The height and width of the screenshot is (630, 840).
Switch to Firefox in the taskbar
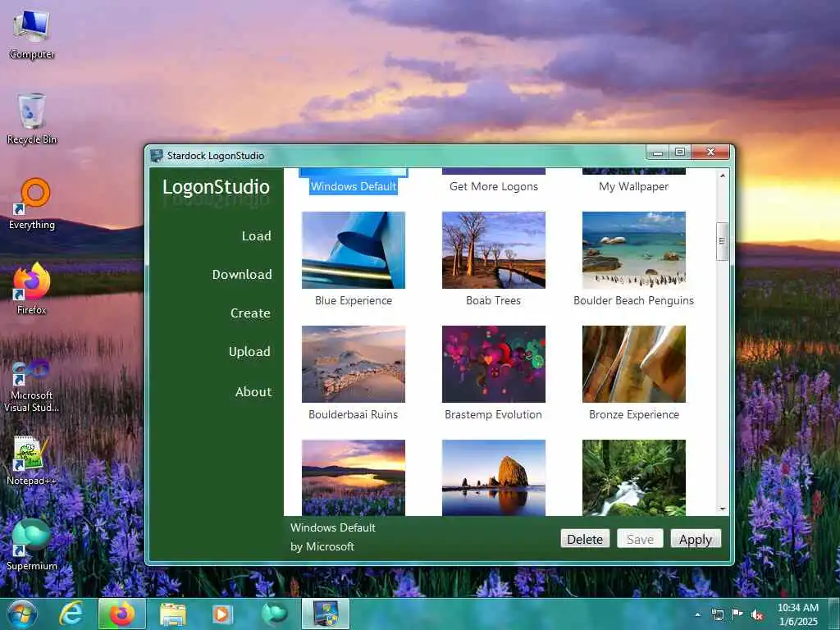coord(122,614)
